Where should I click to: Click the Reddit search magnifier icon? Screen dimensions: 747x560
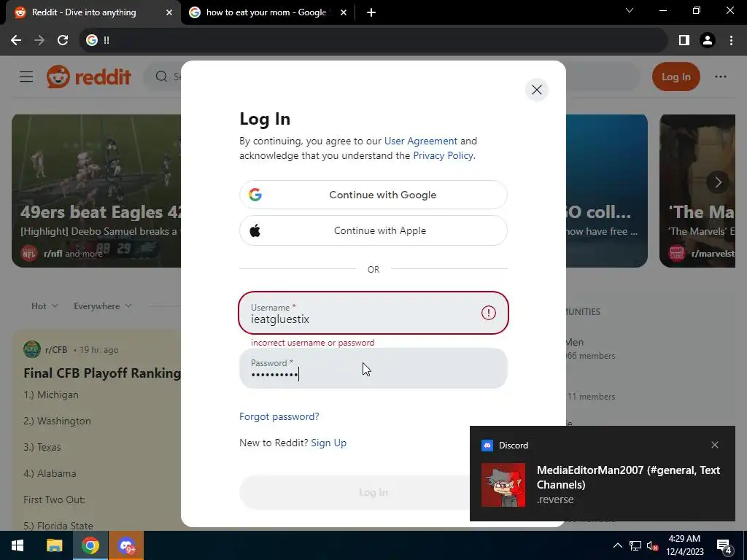161,77
